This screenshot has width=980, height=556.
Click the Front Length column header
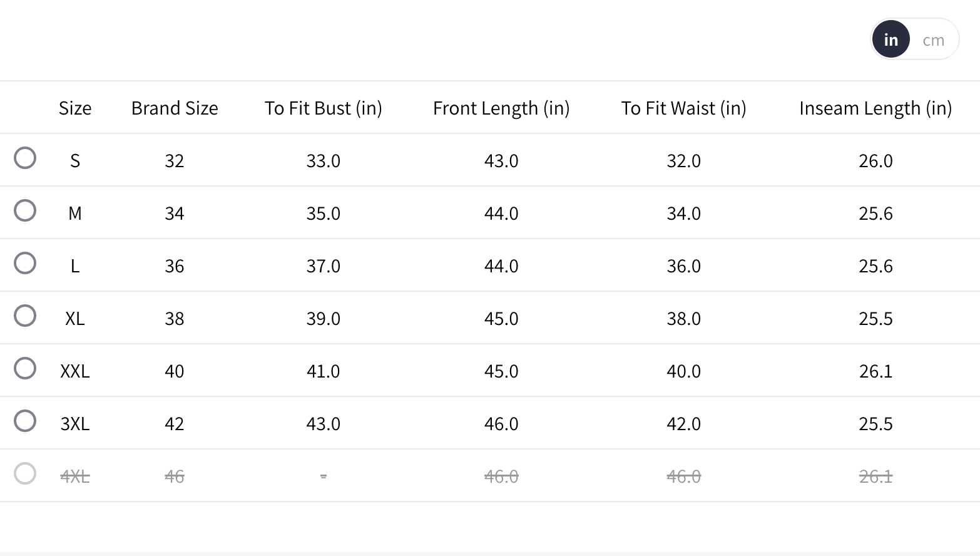tap(501, 108)
